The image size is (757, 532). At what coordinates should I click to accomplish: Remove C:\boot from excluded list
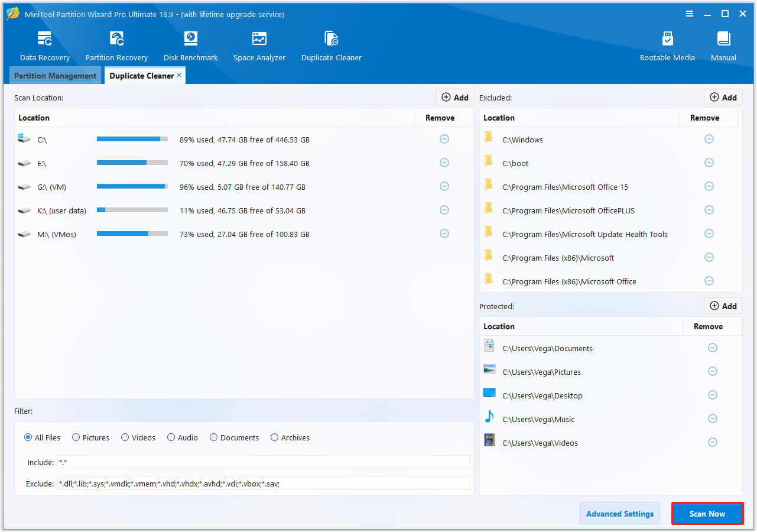click(709, 163)
